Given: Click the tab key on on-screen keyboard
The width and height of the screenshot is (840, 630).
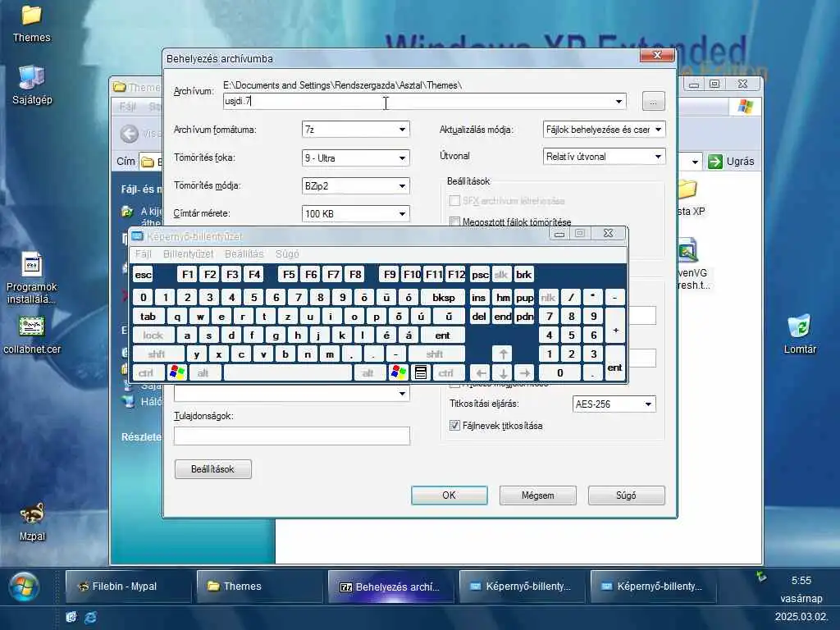Looking at the screenshot, I should pyautogui.click(x=148, y=316).
